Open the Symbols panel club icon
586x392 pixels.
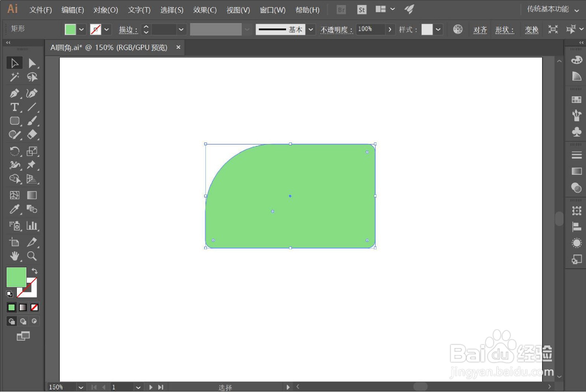pos(576,132)
